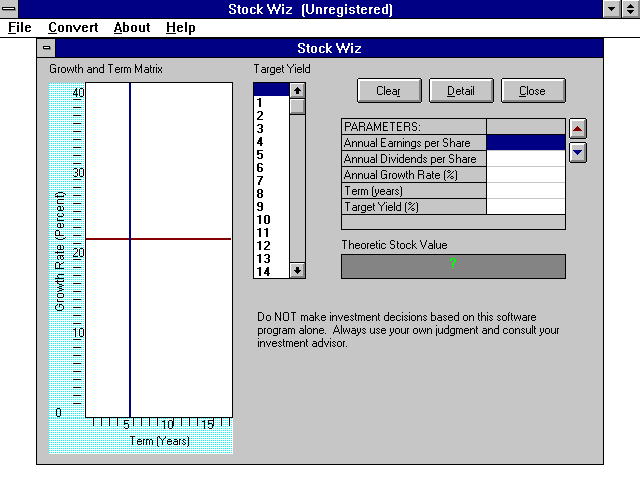Click the blue down arrow parameter button
This screenshot has width=640, height=480.
(577, 153)
